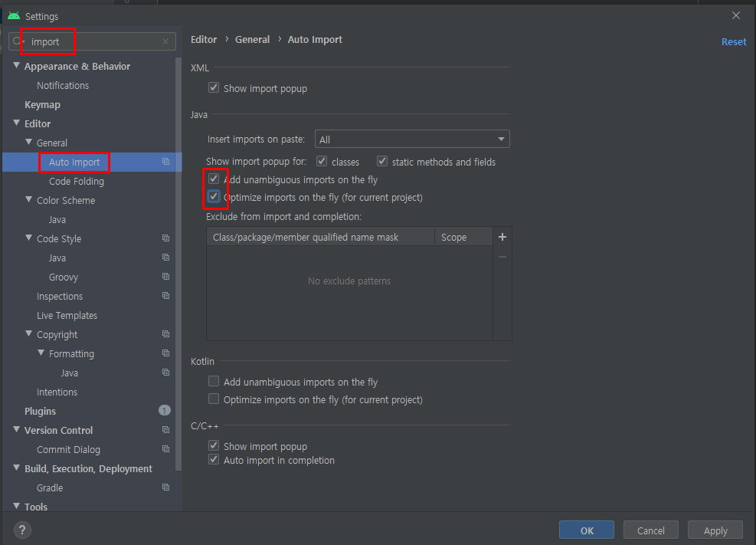This screenshot has height=545, width=756.
Task: Toggle XML Show import popup checkbox
Action: 214,88
